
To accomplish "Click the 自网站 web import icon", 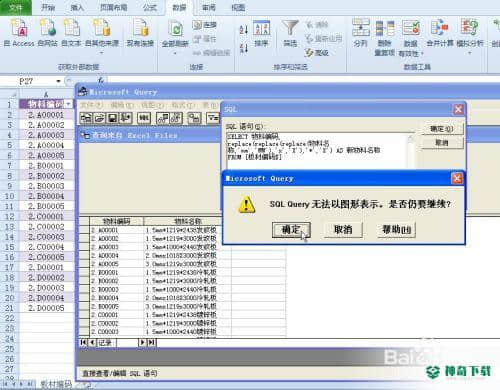I will click(x=47, y=28).
